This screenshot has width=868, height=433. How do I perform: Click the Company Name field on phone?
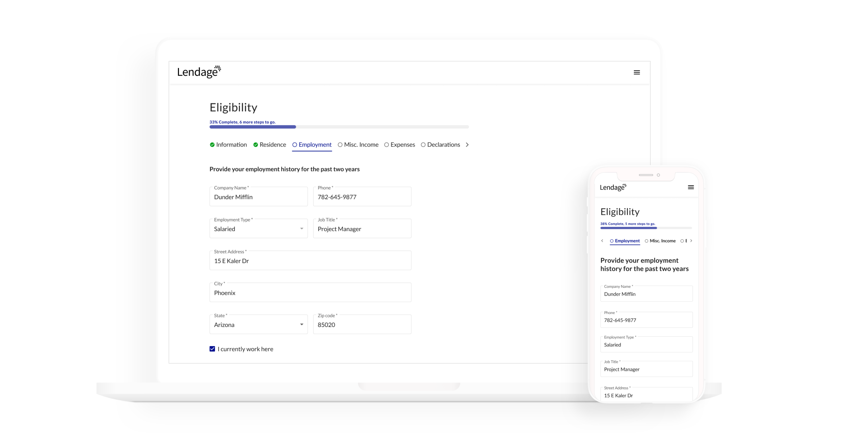tap(646, 294)
